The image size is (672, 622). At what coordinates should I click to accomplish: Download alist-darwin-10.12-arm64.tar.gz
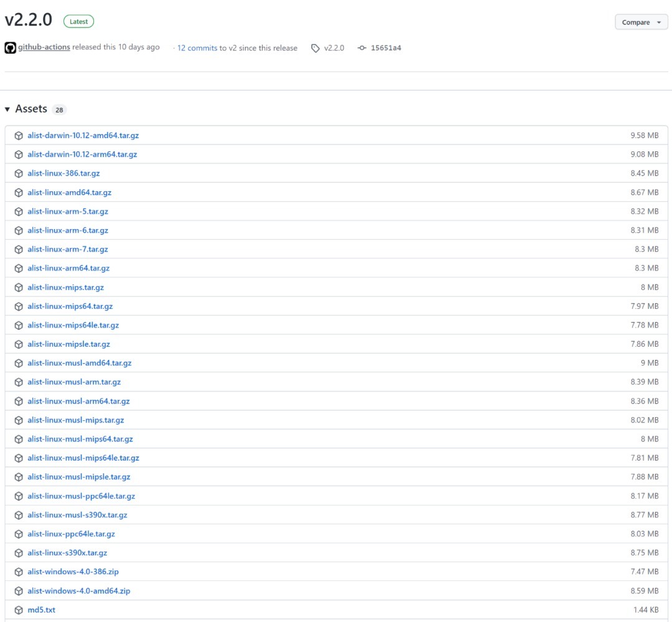(82, 154)
